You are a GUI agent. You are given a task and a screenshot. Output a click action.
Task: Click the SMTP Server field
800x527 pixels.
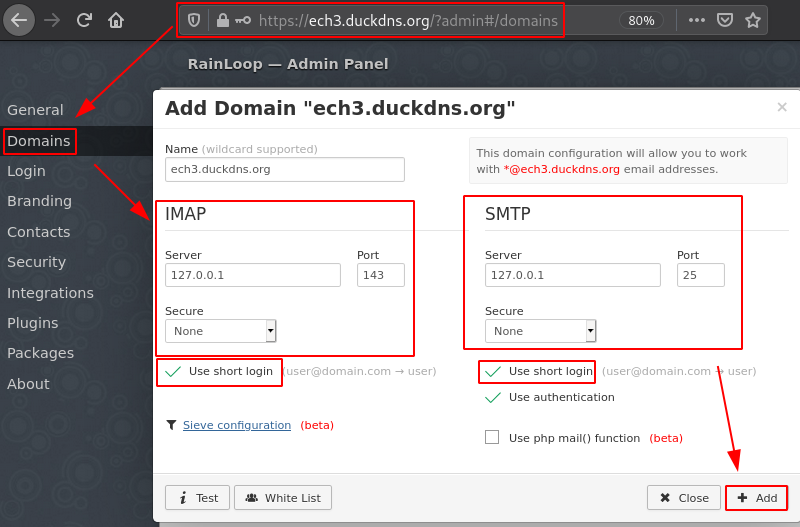[572, 275]
